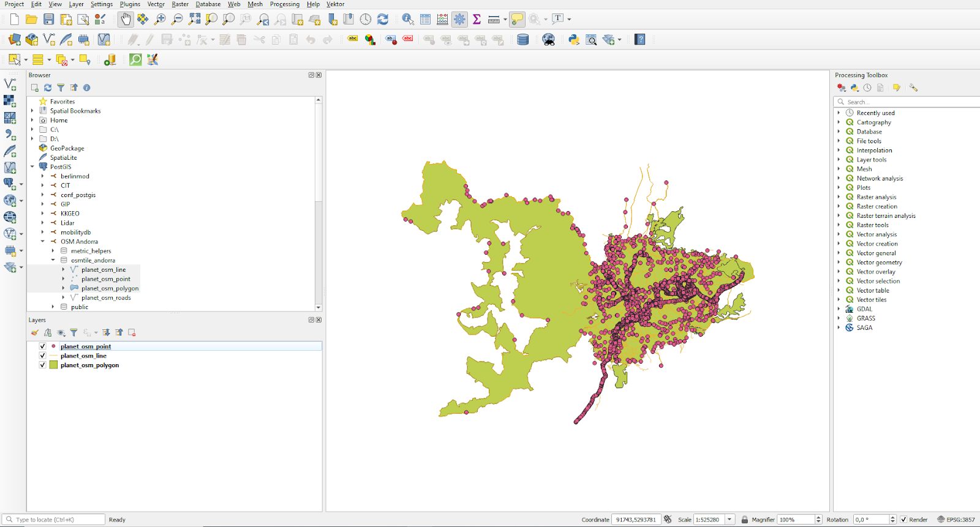
Task: Open the Python console icon
Action: [573, 40]
